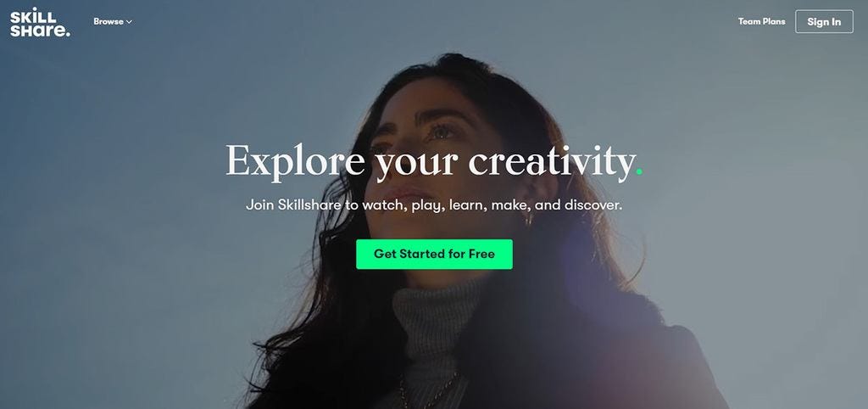Open the Team Plans page
The height and width of the screenshot is (409, 868).
coord(761,21)
